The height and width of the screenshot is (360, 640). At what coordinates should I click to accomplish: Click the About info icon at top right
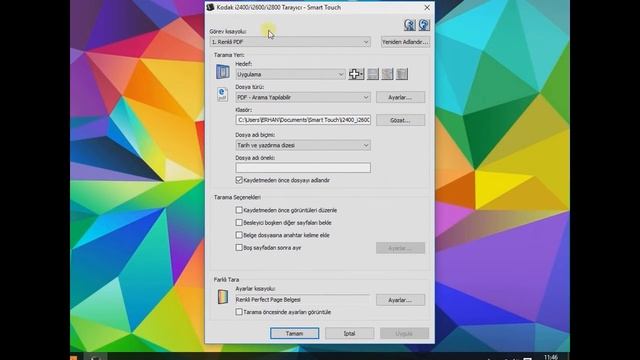pyautogui.click(x=410, y=25)
